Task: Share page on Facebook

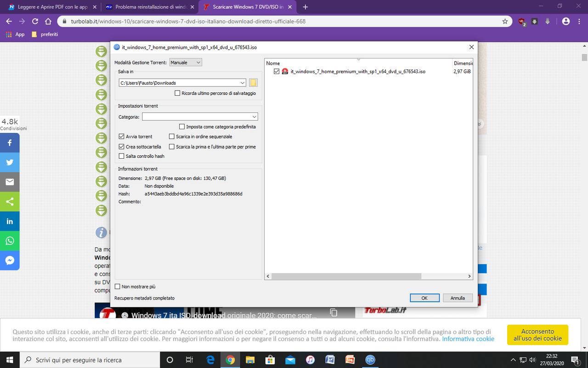Action: point(10,143)
